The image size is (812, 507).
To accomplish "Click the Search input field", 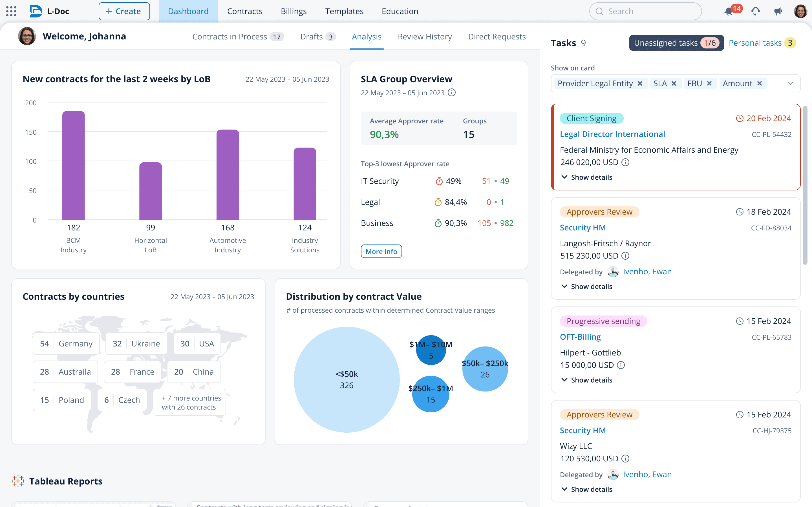I will tap(645, 11).
